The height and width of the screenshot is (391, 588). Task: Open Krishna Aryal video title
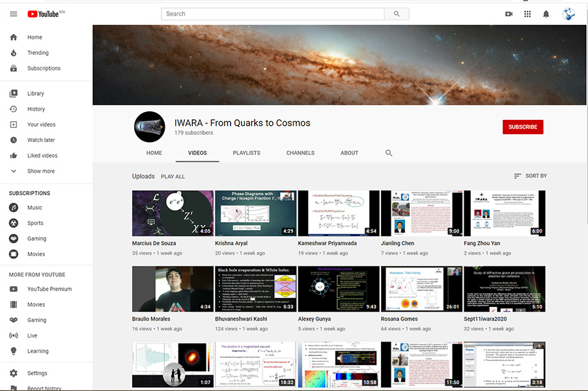tap(231, 243)
